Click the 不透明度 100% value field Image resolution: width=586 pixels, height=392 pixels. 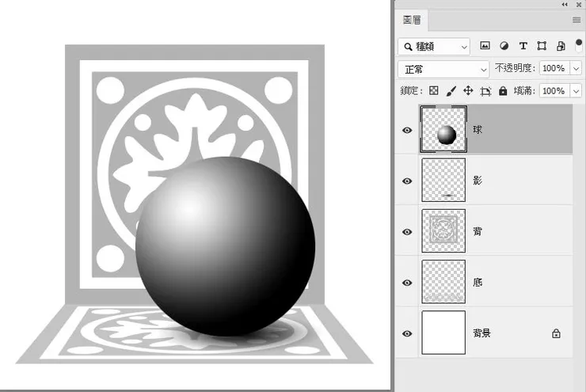point(554,68)
